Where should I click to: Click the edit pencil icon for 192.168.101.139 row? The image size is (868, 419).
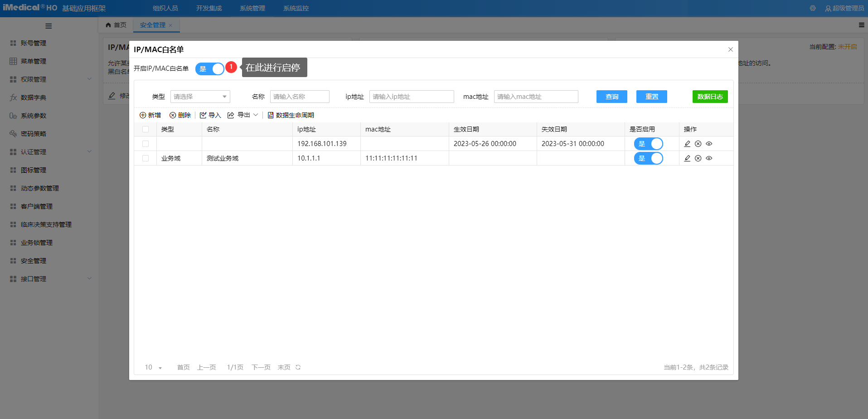[687, 144]
